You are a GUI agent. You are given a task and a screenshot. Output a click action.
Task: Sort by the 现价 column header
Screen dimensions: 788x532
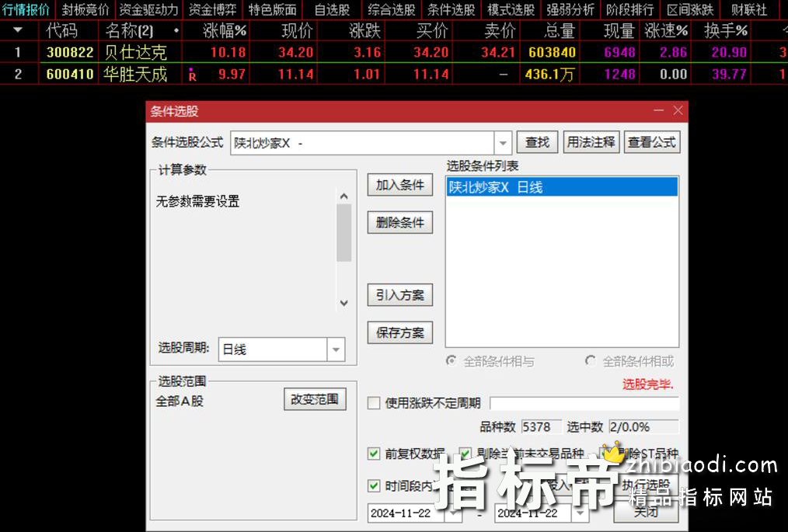tap(297, 30)
